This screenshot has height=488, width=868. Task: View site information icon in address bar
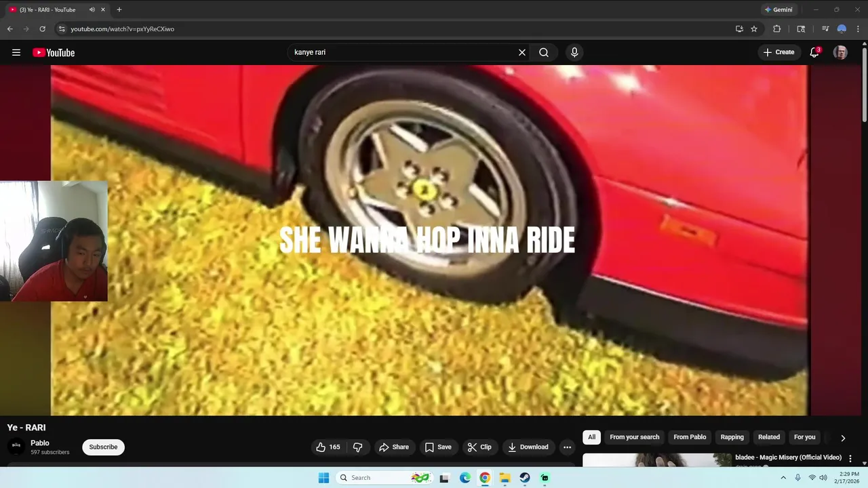tap(62, 28)
